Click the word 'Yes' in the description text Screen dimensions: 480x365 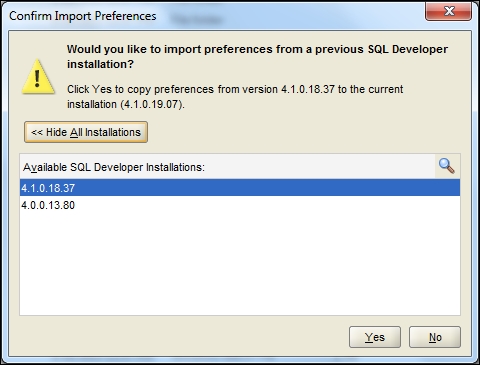tap(102, 89)
